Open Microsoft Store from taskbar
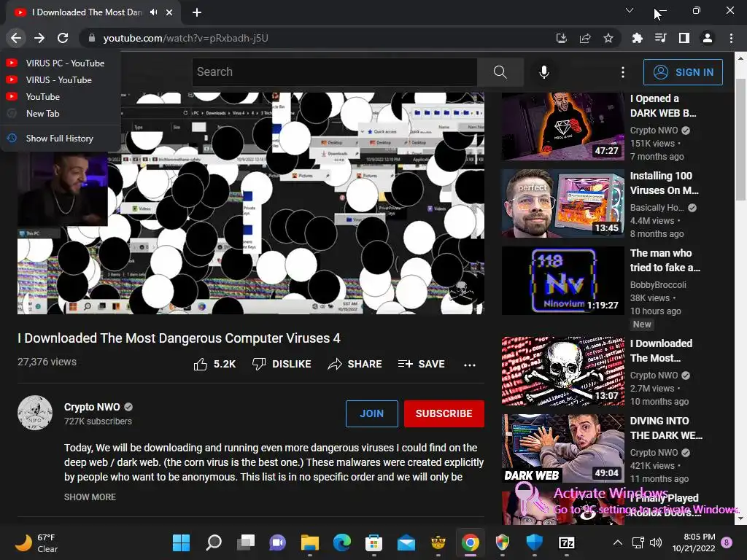The height and width of the screenshot is (560, 747). 374,542
